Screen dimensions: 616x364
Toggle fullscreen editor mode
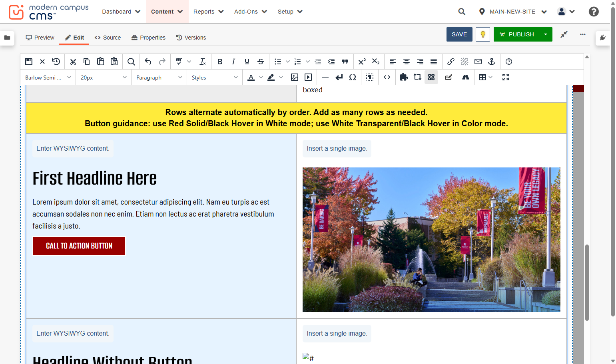(x=506, y=77)
